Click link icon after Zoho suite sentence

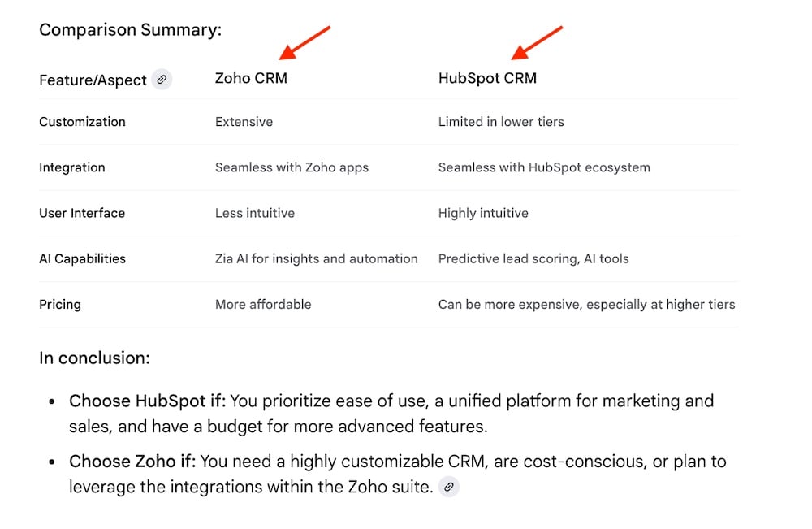pyautogui.click(x=449, y=487)
